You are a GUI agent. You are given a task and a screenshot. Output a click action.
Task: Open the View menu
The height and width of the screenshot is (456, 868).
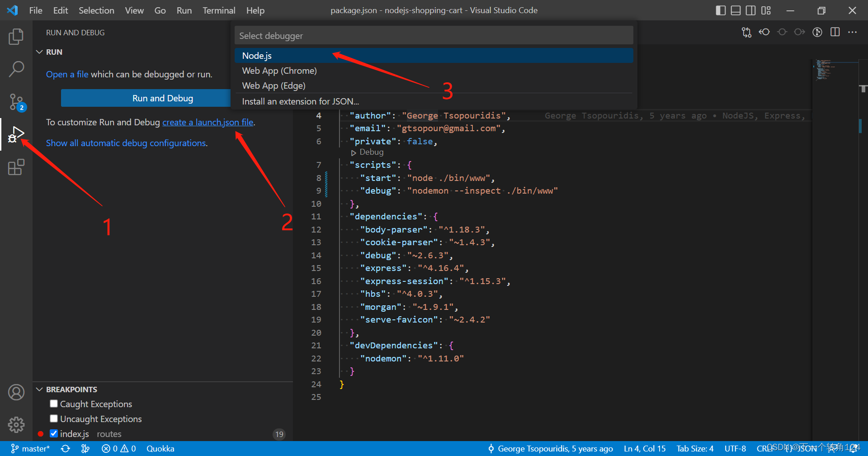click(x=134, y=10)
